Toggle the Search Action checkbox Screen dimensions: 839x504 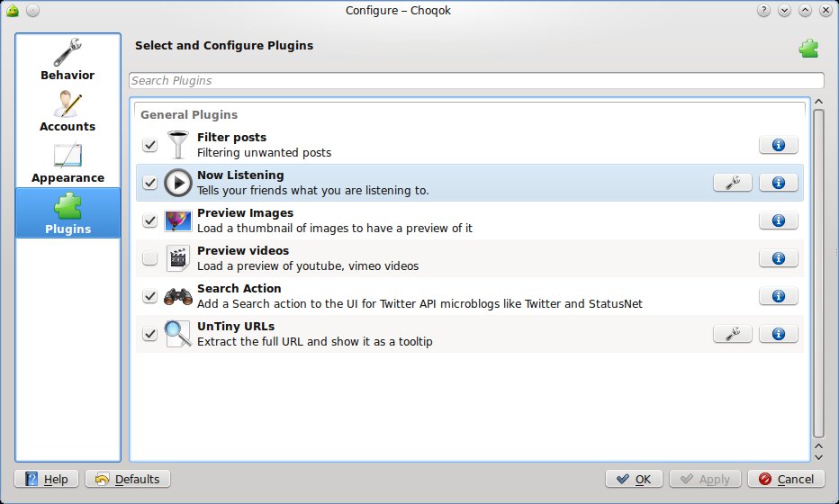tap(150, 296)
